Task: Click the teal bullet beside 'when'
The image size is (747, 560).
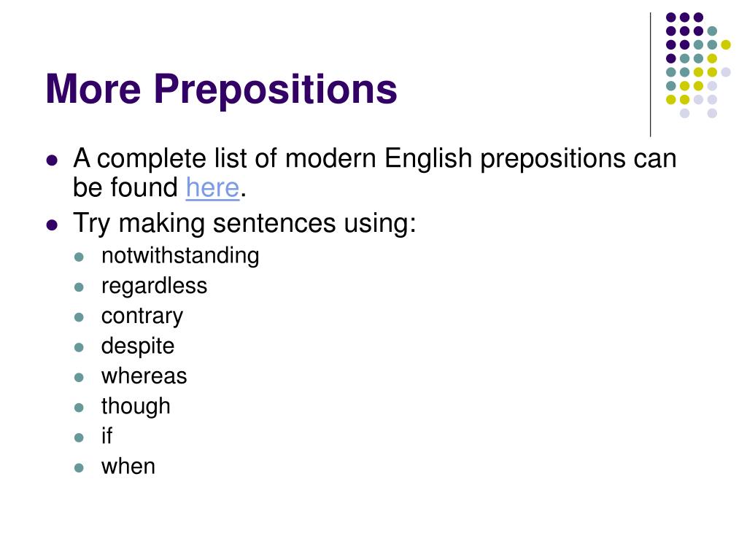Action: [x=79, y=468]
